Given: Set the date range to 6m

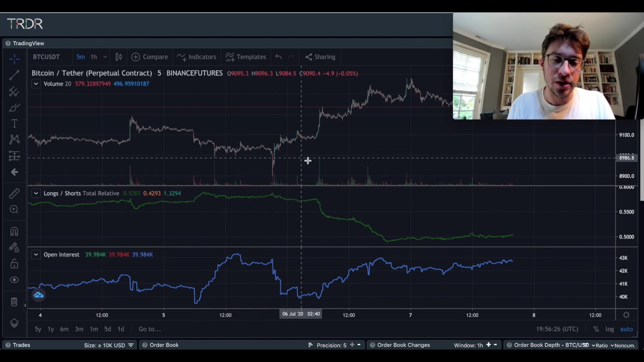Looking at the screenshot, I should pos(64,329).
